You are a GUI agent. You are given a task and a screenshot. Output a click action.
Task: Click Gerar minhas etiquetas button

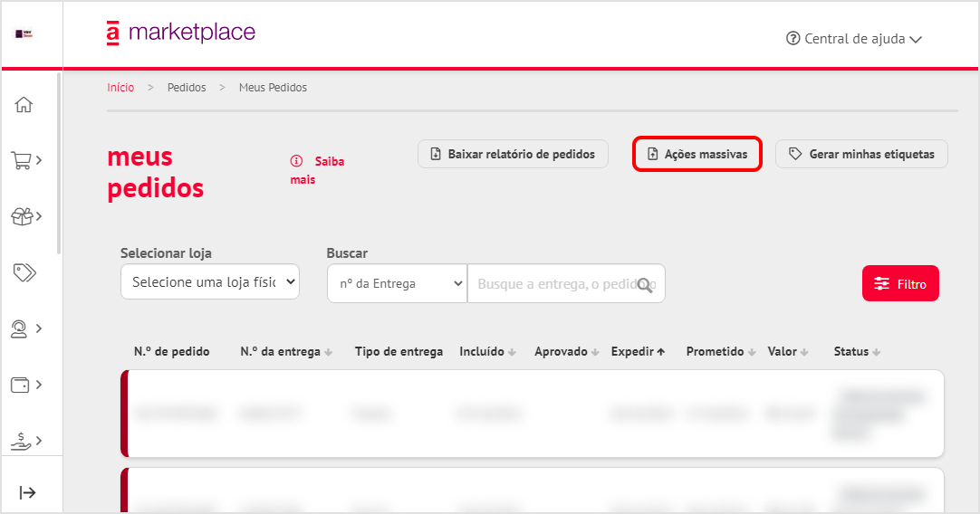861,154
